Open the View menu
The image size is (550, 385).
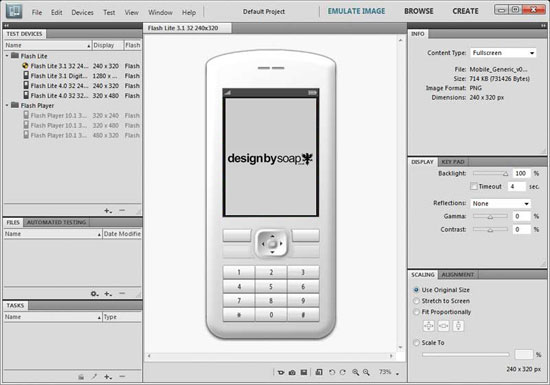pyautogui.click(x=132, y=13)
